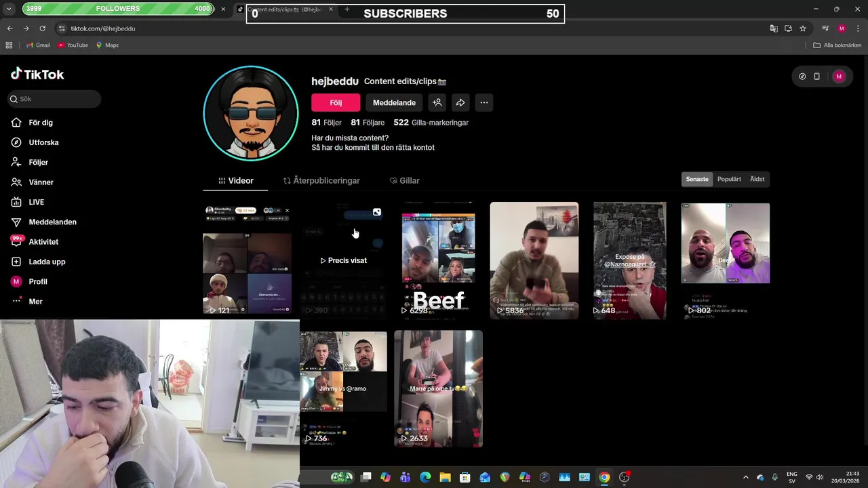Viewport: 868px width, 488px height.
Task: Open the video with 121 views
Action: (248, 260)
